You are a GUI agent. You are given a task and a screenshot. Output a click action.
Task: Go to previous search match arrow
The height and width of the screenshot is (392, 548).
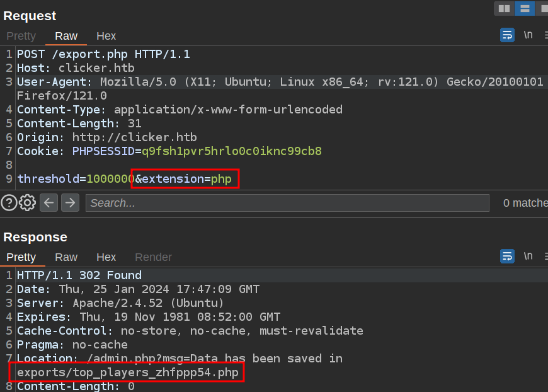click(49, 202)
